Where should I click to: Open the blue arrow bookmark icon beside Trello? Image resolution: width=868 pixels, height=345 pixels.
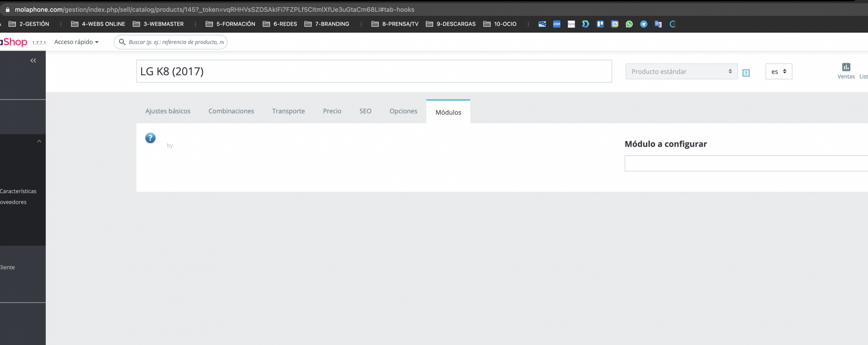[x=585, y=24]
